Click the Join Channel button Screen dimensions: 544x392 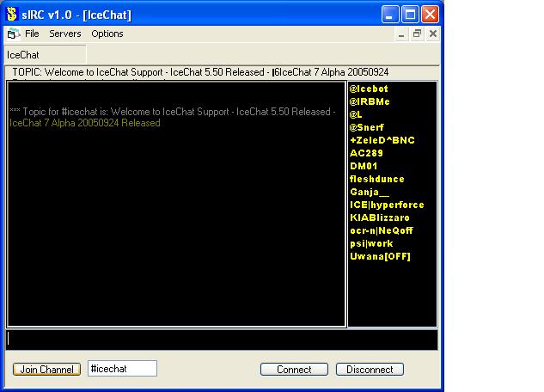click(x=46, y=369)
